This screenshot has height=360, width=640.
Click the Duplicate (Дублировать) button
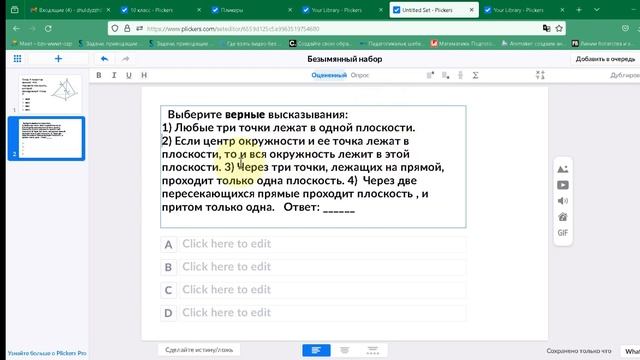coord(625,75)
